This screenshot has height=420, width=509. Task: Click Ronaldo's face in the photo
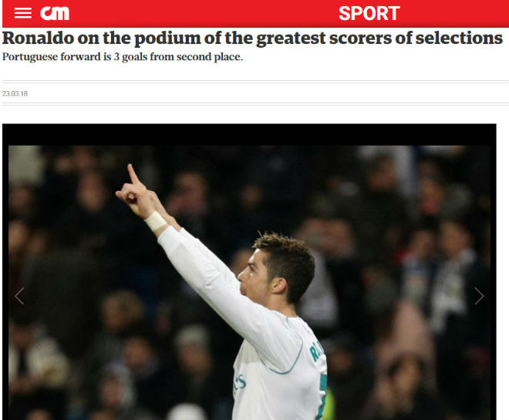pos(253,276)
